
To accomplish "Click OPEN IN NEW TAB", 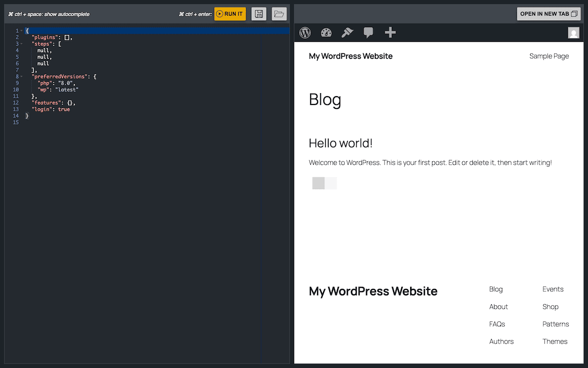I will [548, 14].
